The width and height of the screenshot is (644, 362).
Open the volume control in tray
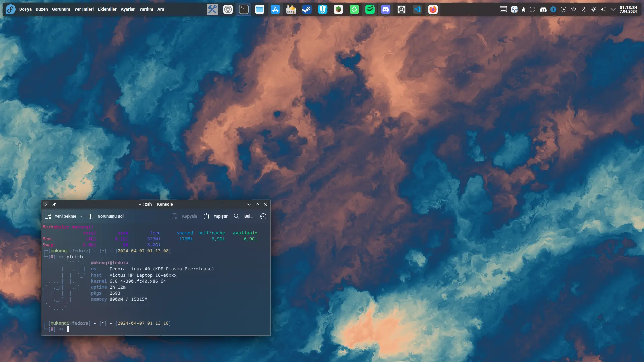coord(603,9)
